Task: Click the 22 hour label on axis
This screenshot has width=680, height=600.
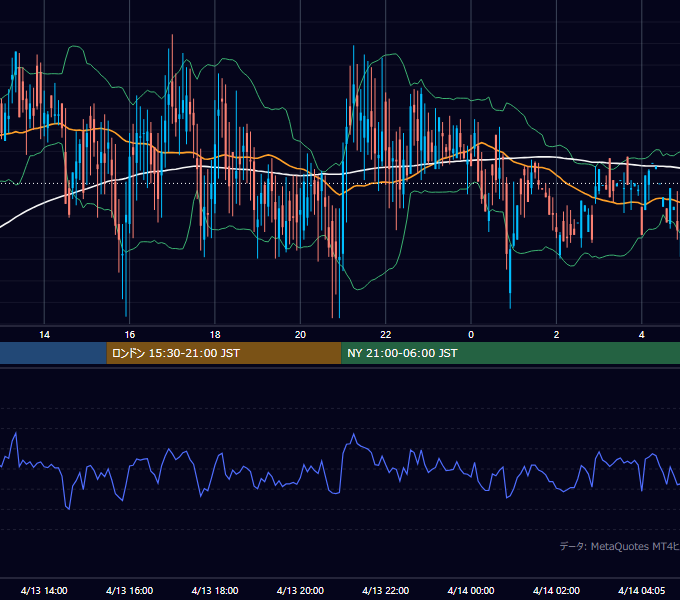Action: [386, 335]
